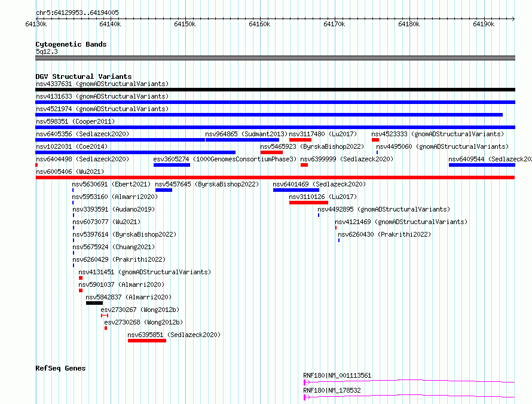The image size is (532, 404).
Task: Open nsv5465923 (ByrskaBishop2022) label
Action: pyautogui.click(x=312, y=146)
